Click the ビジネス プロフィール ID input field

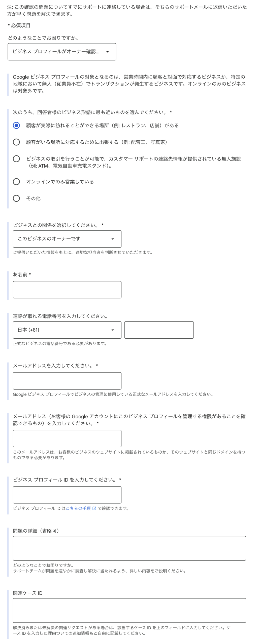click(x=67, y=495)
